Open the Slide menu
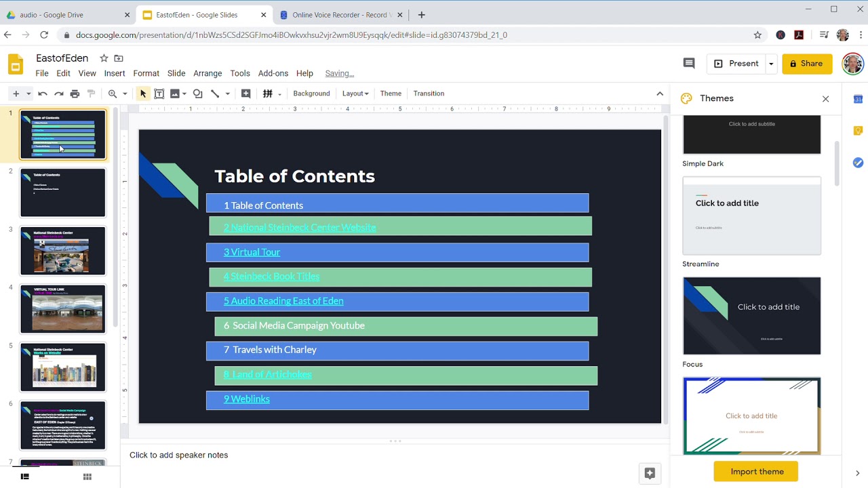The width and height of the screenshot is (868, 488). click(176, 73)
